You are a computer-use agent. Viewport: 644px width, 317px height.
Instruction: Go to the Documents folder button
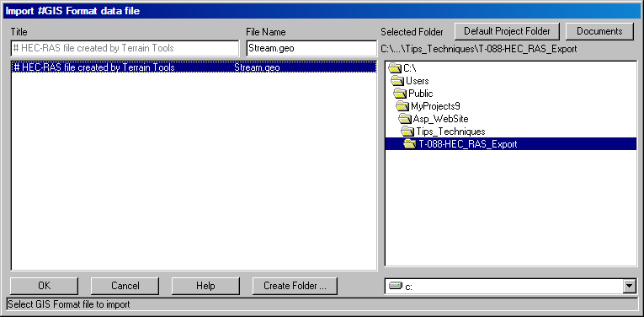click(599, 31)
